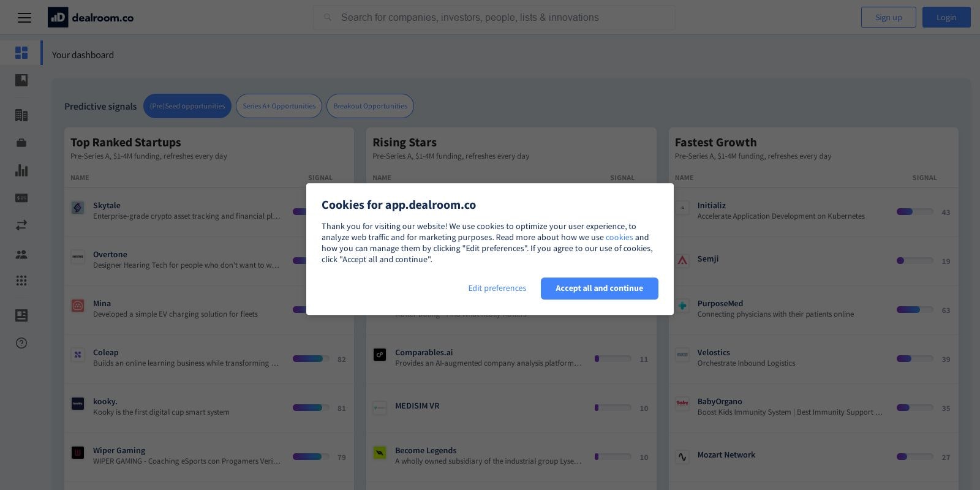Click the Mozart Network logo

(682, 457)
